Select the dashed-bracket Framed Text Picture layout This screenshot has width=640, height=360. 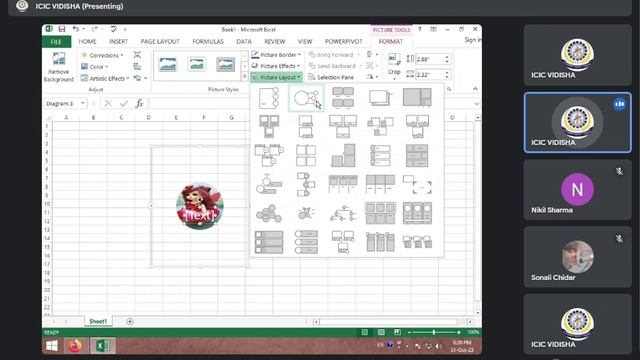tap(417, 184)
